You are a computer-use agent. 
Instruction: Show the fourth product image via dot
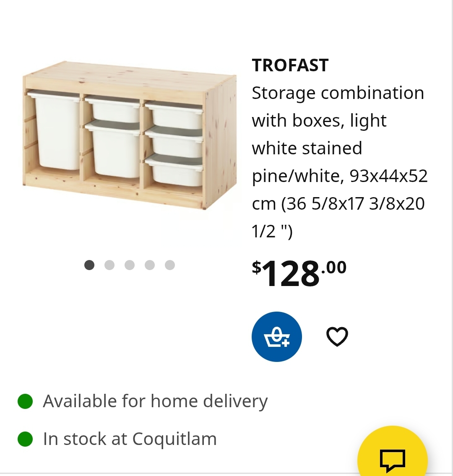tap(150, 265)
